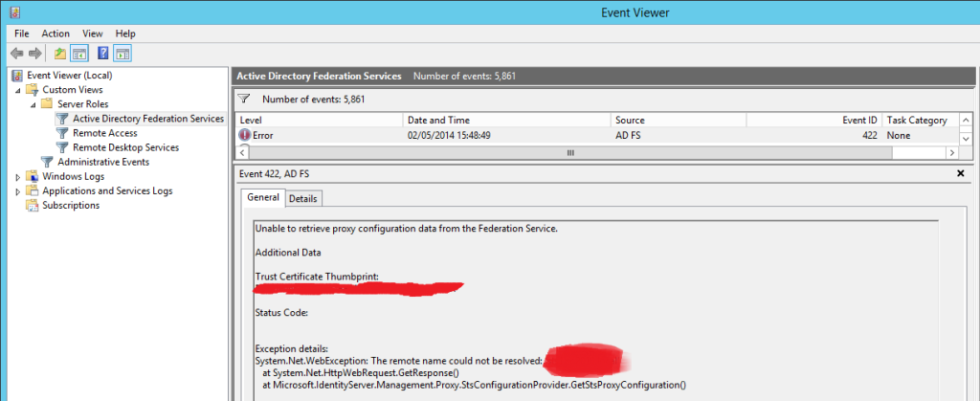Click the red Error level icon
980x401 pixels.
point(245,136)
